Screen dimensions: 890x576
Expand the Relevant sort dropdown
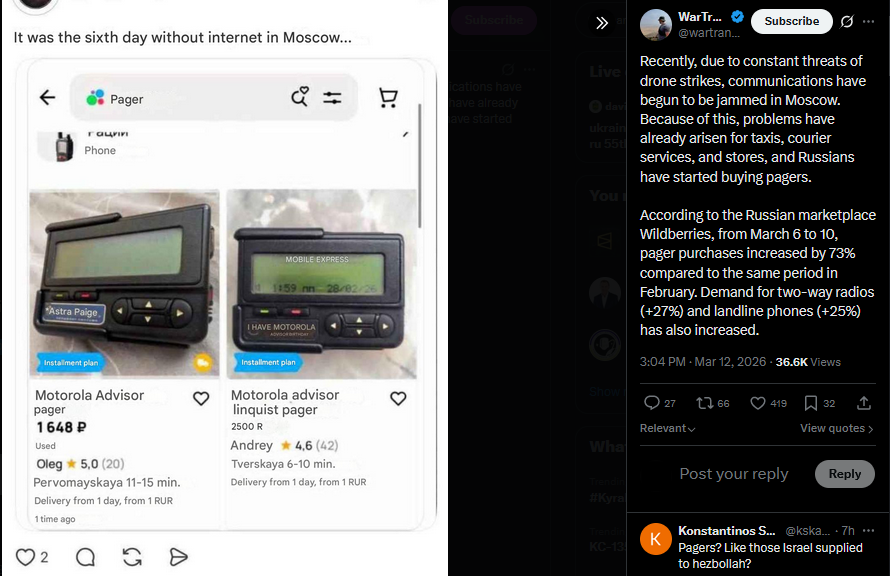[668, 428]
